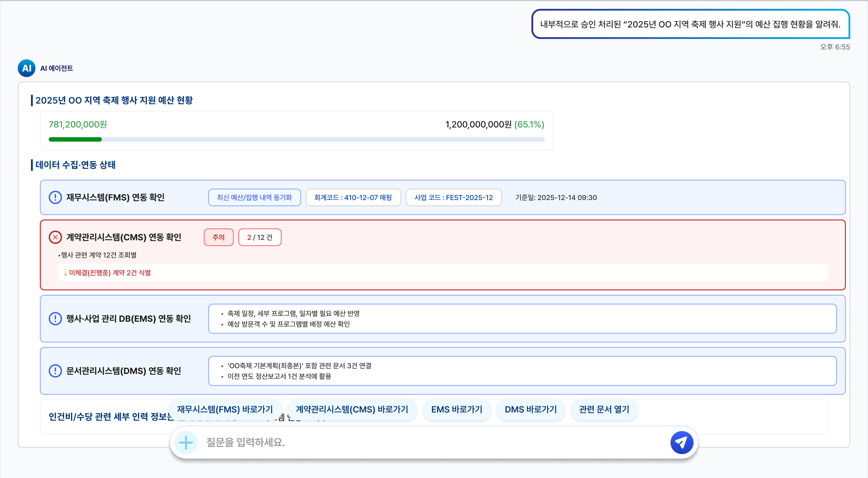
Task: Click 2025년 OO 지역 축제 예산 현황 heading
Action: (114, 100)
